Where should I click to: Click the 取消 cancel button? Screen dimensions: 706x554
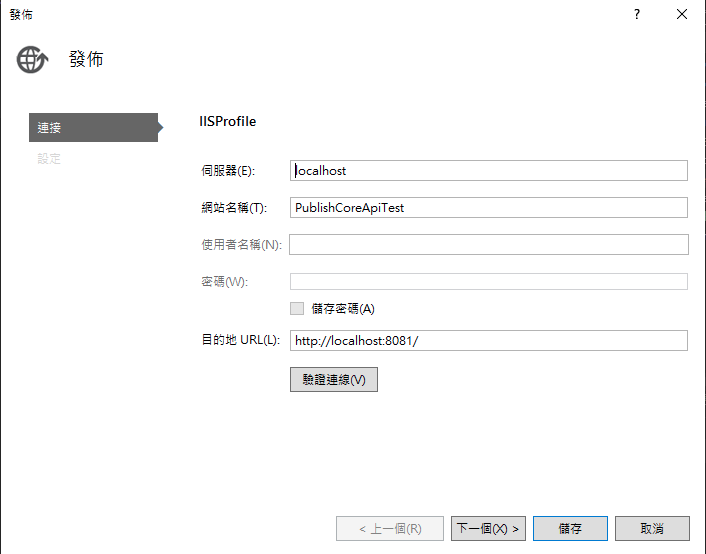click(x=652, y=528)
